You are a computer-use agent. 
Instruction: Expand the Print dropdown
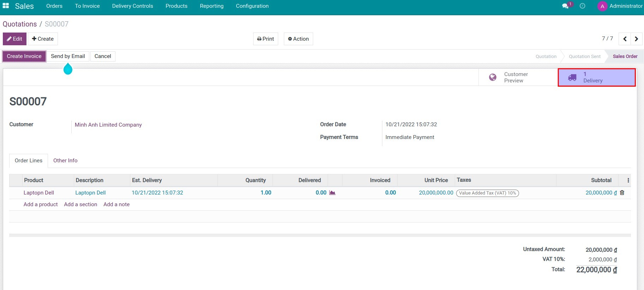click(x=266, y=39)
